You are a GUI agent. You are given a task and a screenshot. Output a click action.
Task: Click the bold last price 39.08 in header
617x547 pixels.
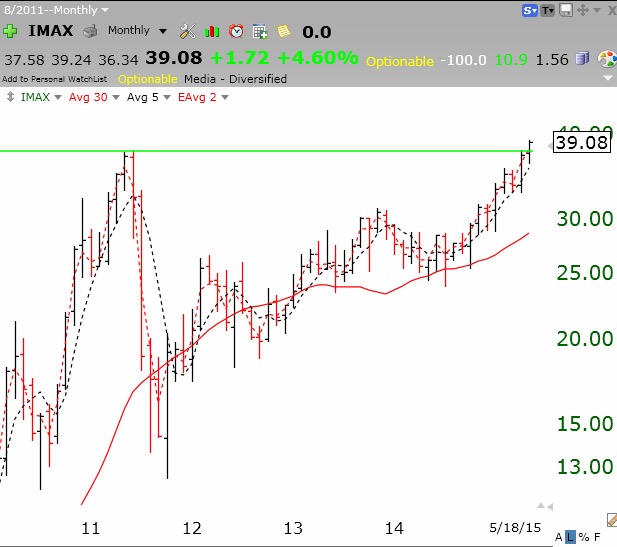point(174,58)
